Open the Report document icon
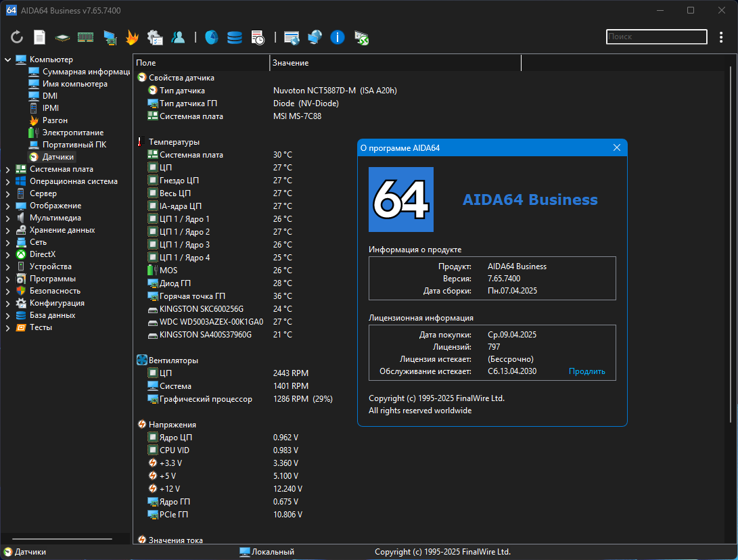Screen dimensions: 738x560 coord(39,37)
